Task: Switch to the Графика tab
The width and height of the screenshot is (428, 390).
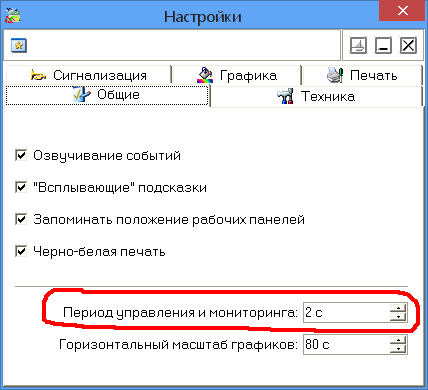Action: point(237,75)
